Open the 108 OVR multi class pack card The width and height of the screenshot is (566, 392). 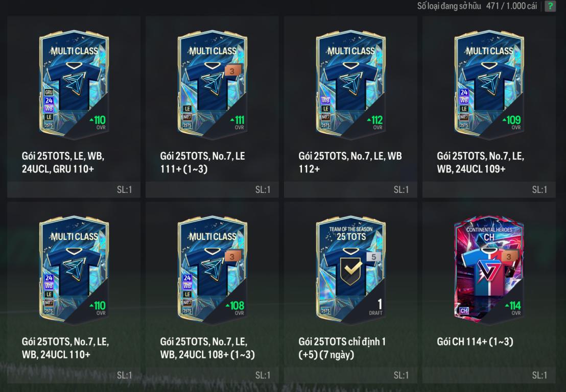click(213, 271)
